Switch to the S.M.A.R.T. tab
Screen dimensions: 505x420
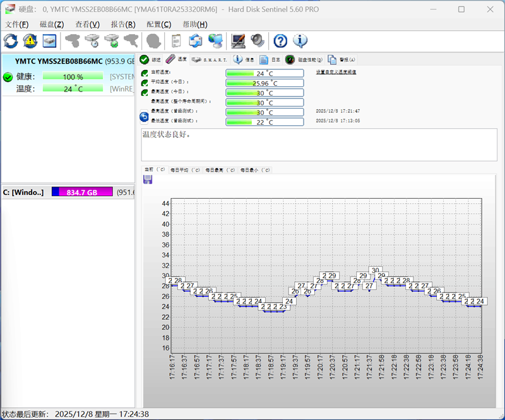[x=209, y=60]
